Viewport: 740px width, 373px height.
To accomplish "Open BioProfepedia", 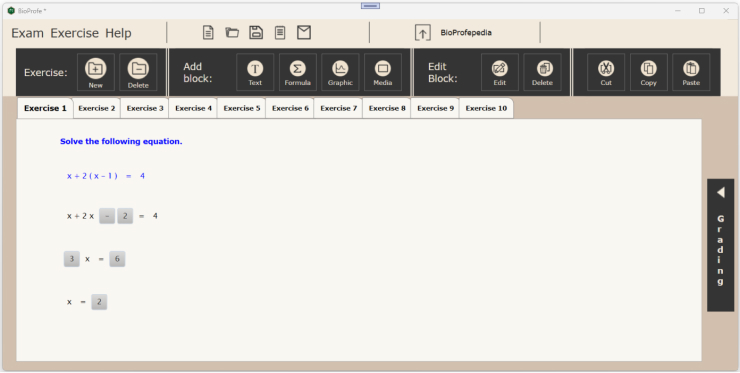I will point(466,33).
